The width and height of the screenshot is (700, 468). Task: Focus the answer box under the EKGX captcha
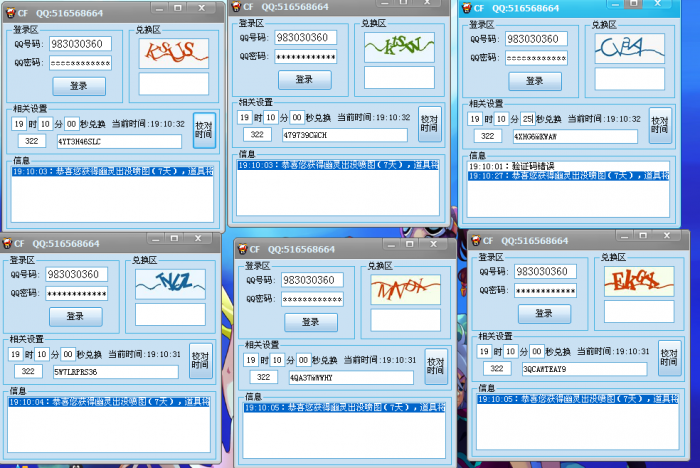639,311
